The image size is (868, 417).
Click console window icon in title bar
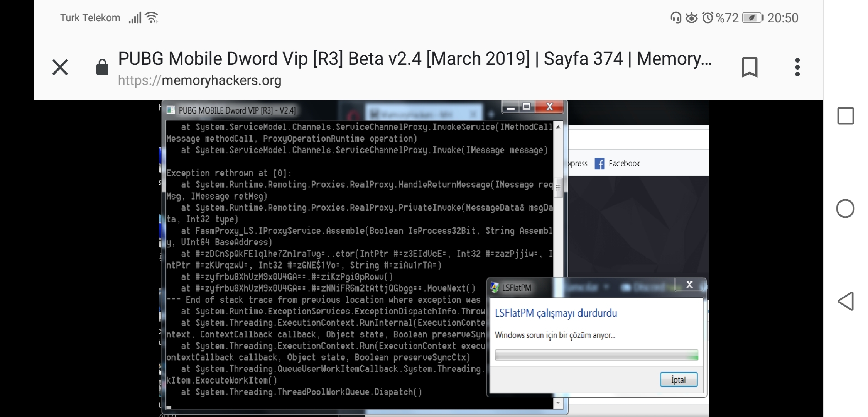(171, 110)
